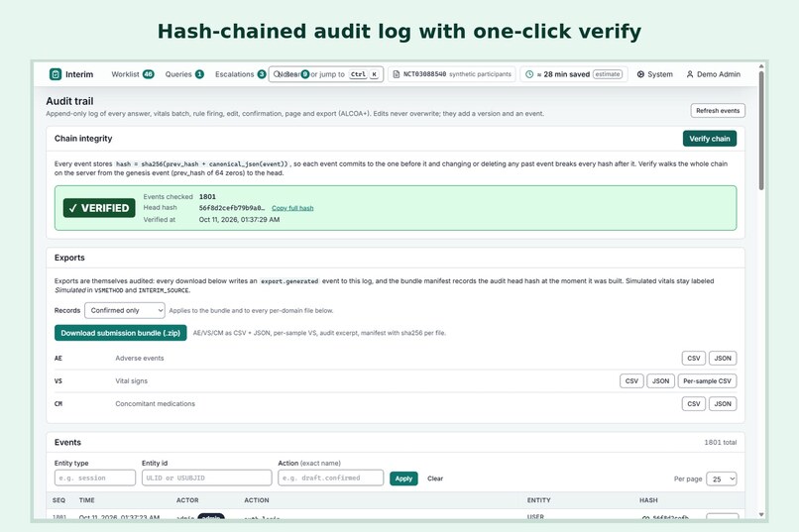Click Download submission bundle (.zip)

pos(120,333)
